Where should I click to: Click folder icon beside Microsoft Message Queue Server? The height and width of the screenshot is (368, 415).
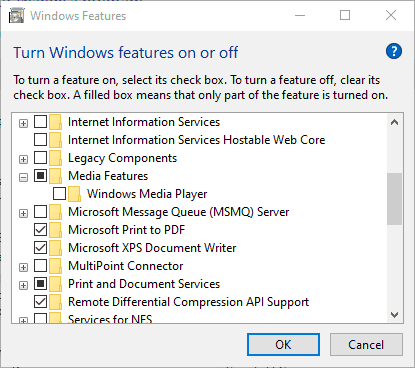pyautogui.click(x=55, y=212)
